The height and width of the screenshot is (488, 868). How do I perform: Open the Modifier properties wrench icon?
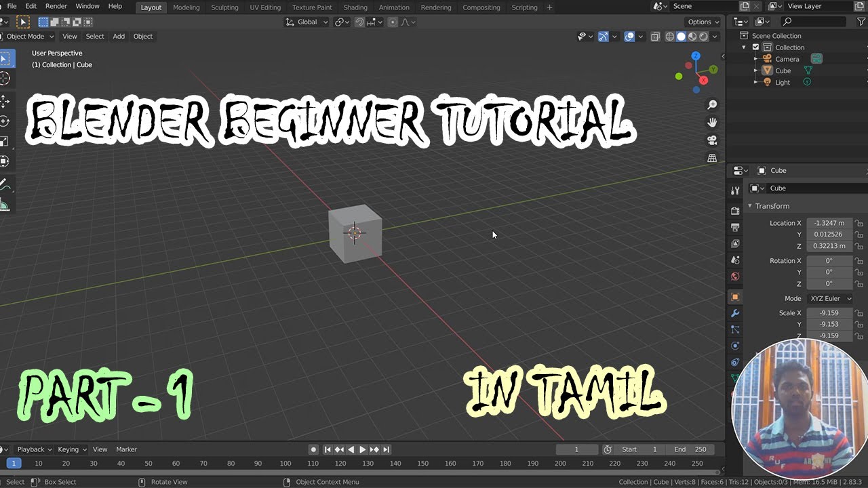tap(735, 313)
